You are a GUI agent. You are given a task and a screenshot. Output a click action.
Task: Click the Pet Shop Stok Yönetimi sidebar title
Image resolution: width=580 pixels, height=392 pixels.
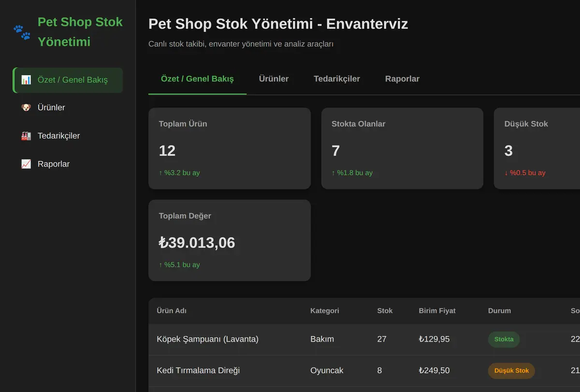[80, 32]
